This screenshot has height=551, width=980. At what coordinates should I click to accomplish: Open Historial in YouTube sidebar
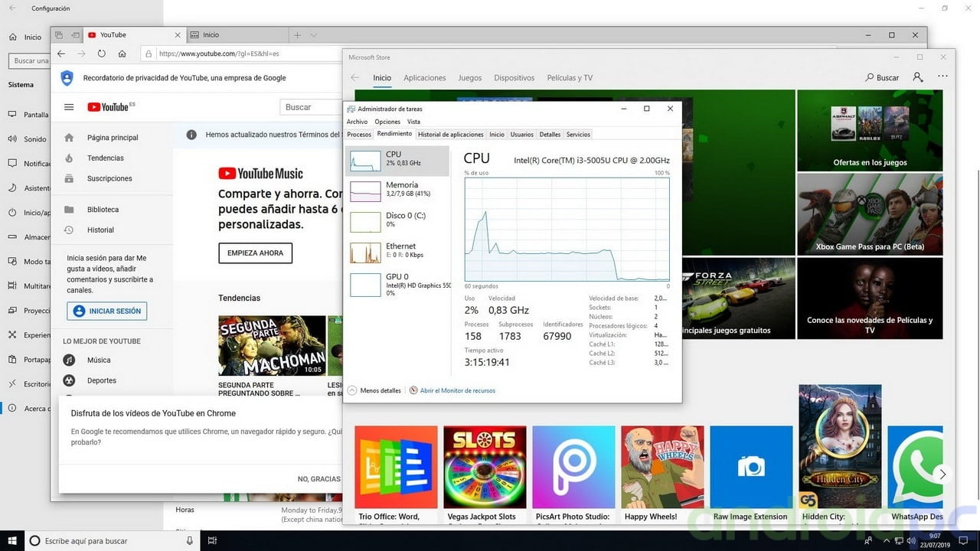pos(100,230)
